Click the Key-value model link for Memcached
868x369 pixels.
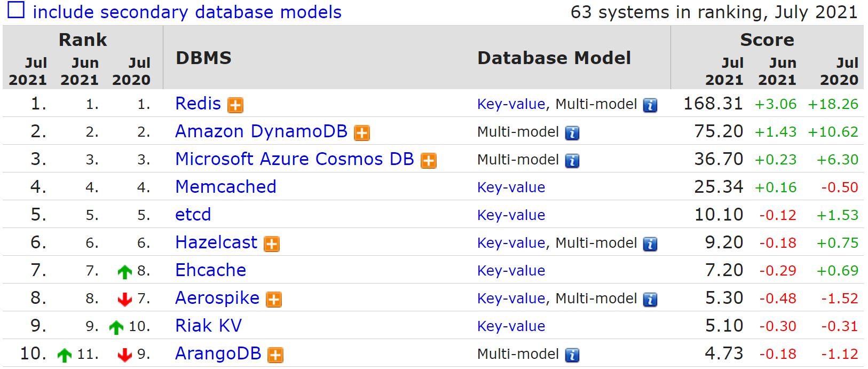511,187
